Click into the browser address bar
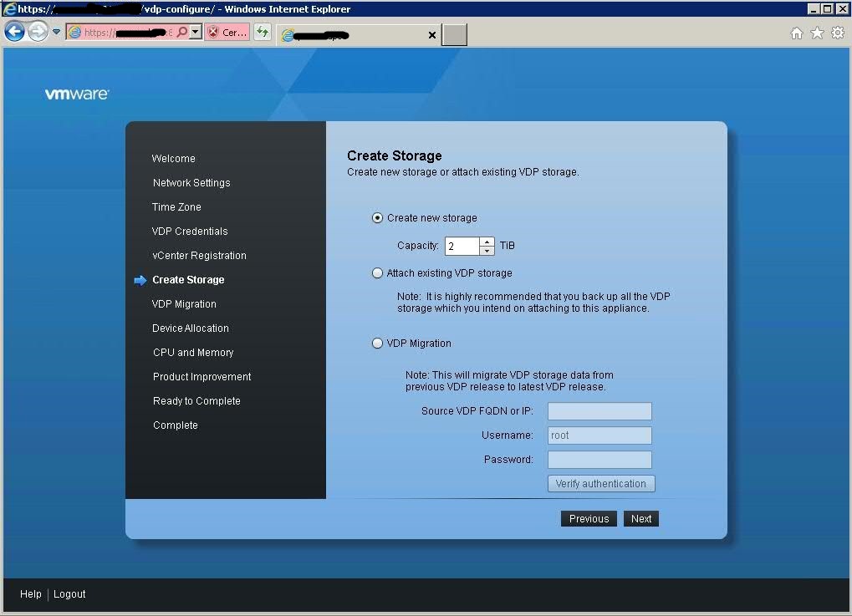The width and height of the screenshot is (852, 616). click(128, 32)
